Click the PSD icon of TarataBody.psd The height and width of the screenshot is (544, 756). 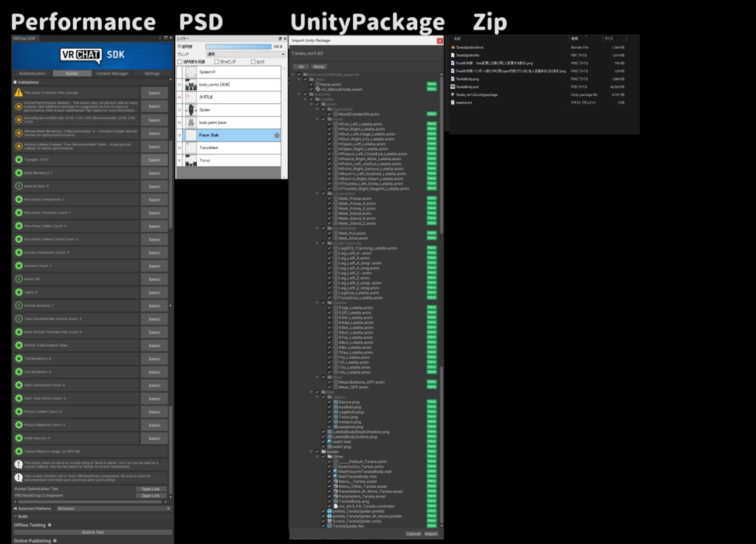point(453,87)
